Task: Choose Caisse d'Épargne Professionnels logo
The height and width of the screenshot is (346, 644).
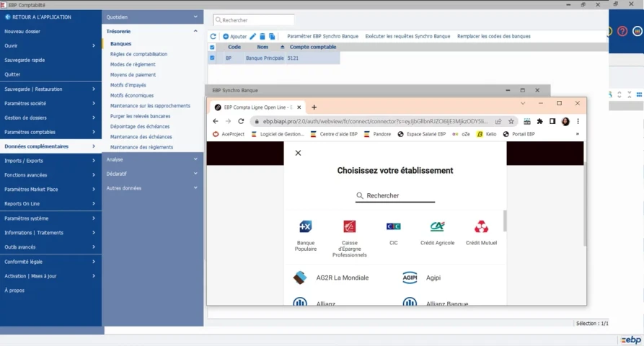Action: 350,226
